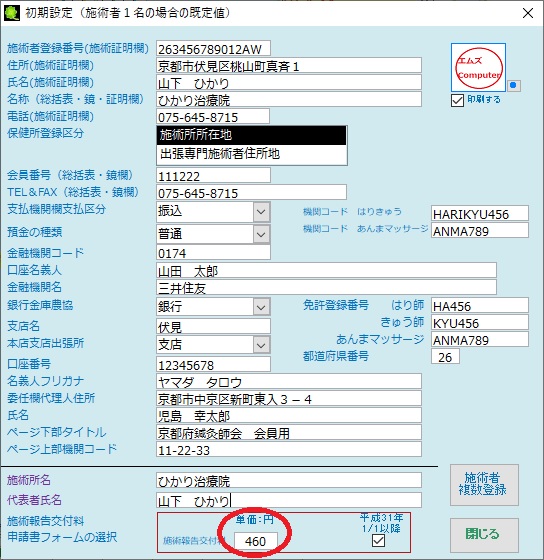Click the 住所 field with 京都市伏見区桃山町真斉1
Image resolution: width=544 pixels, height=560 pixels.
(289, 65)
